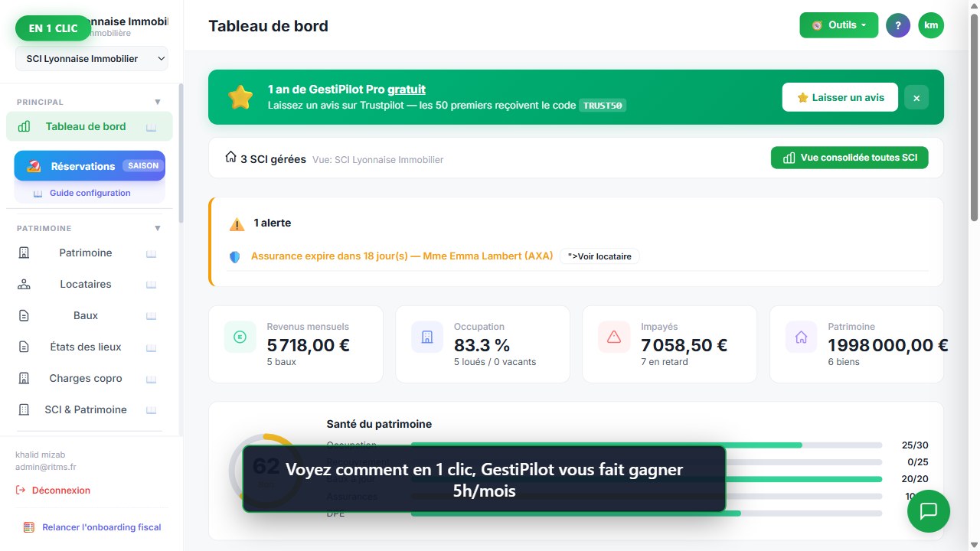Viewport: 980px width, 551px height.
Task: Click the sidebar vertical scrollbar
Action: tap(181, 153)
